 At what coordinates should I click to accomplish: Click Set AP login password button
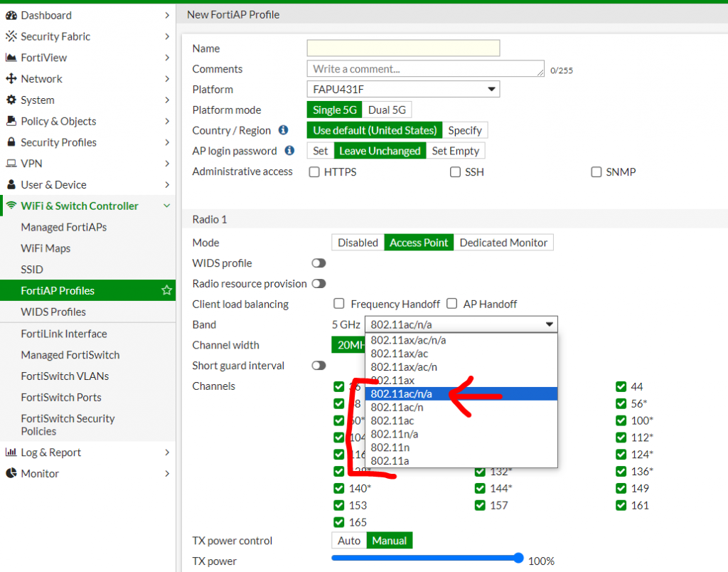[321, 151]
